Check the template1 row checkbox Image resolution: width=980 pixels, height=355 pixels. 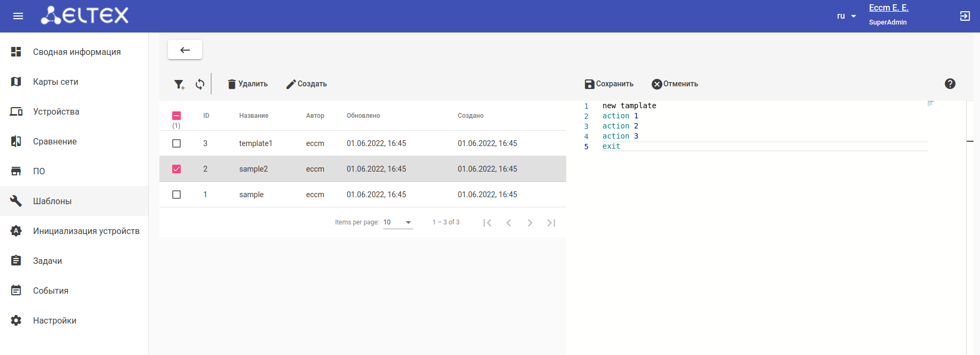tap(176, 143)
